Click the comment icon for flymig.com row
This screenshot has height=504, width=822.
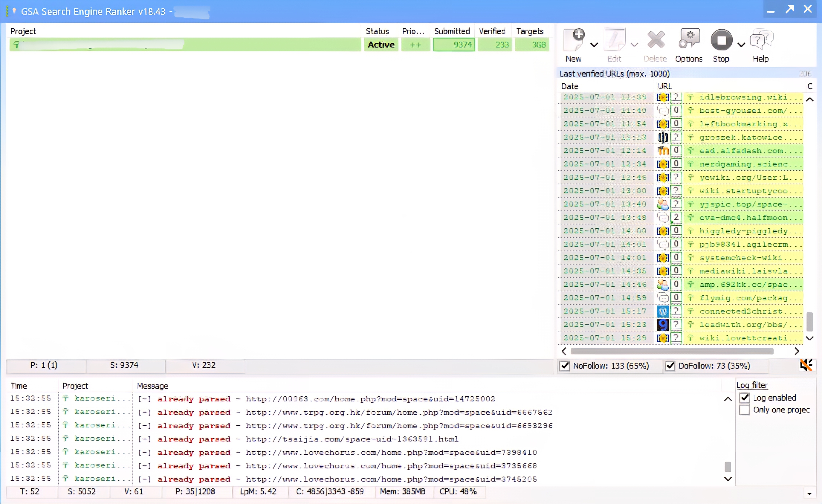(663, 298)
